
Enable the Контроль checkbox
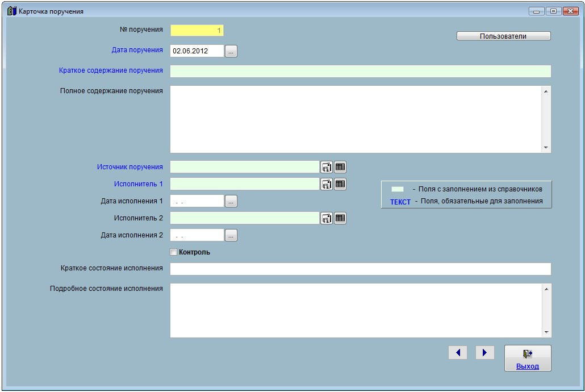pos(173,252)
